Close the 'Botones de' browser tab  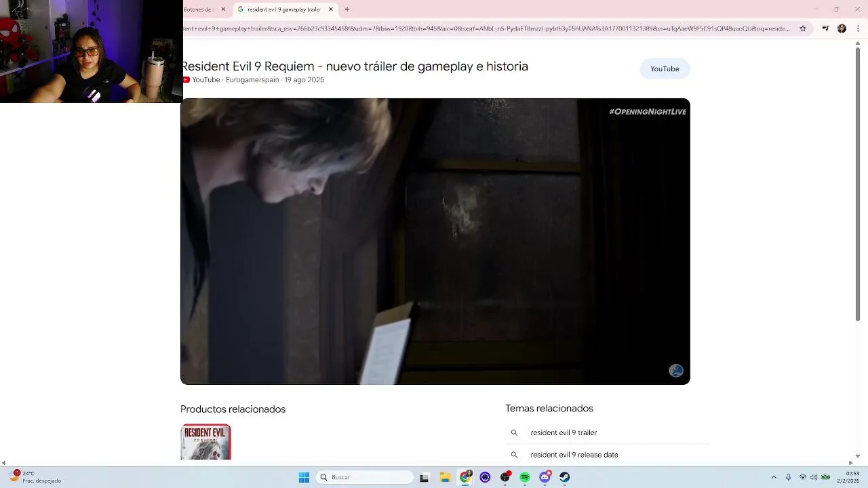223,9
